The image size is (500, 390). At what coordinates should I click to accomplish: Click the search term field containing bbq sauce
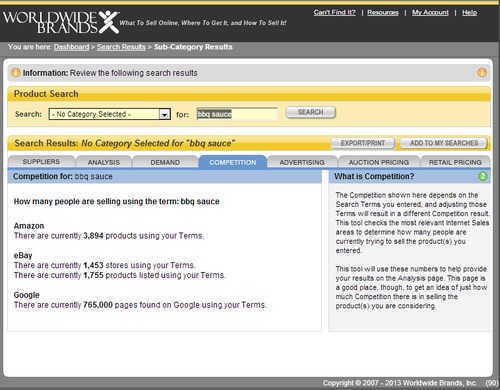click(237, 114)
